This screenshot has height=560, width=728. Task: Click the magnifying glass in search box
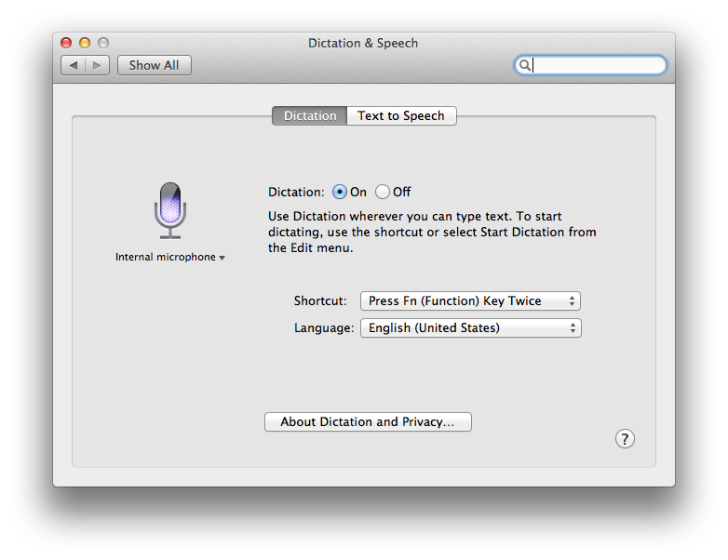click(525, 65)
